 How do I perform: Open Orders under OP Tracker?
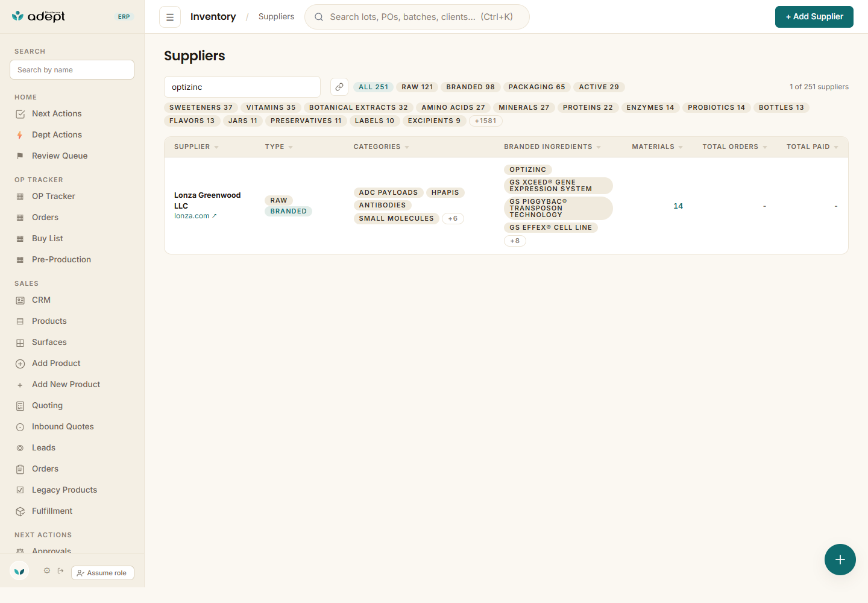click(45, 218)
